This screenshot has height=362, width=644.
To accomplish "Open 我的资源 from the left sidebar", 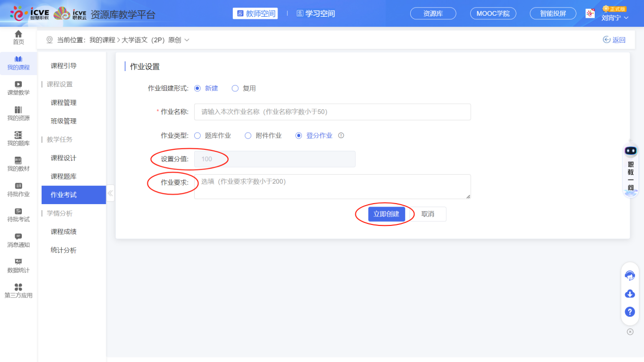I will (18, 113).
